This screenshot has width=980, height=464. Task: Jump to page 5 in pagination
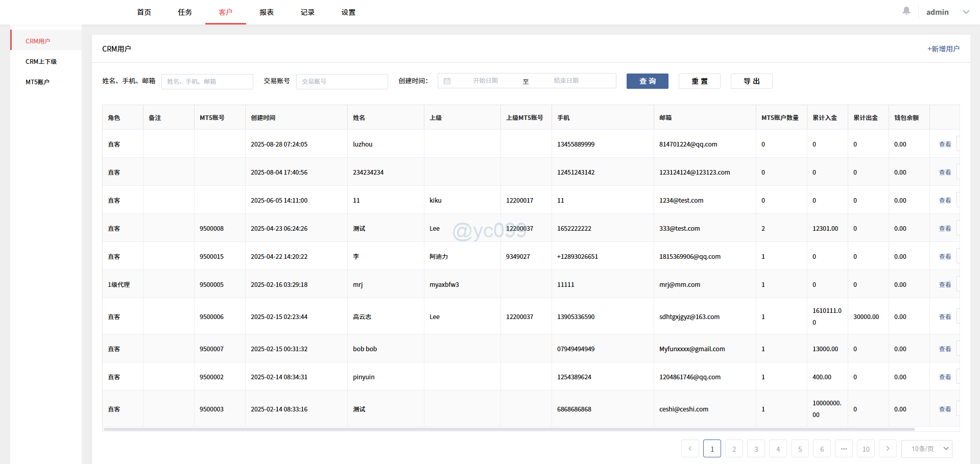(x=800, y=449)
